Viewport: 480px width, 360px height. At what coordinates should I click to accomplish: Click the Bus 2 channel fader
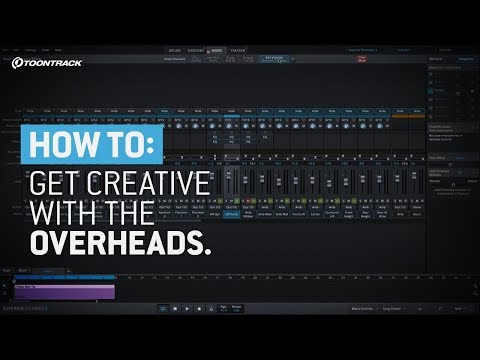tap(414, 176)
